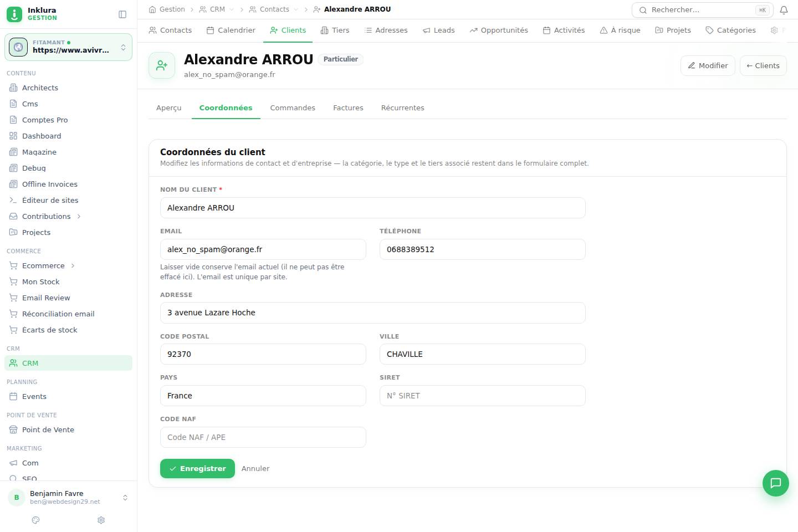Open Écarts de stock in sidebar
This screenshot has width=798, height=532.
(68, 330)
